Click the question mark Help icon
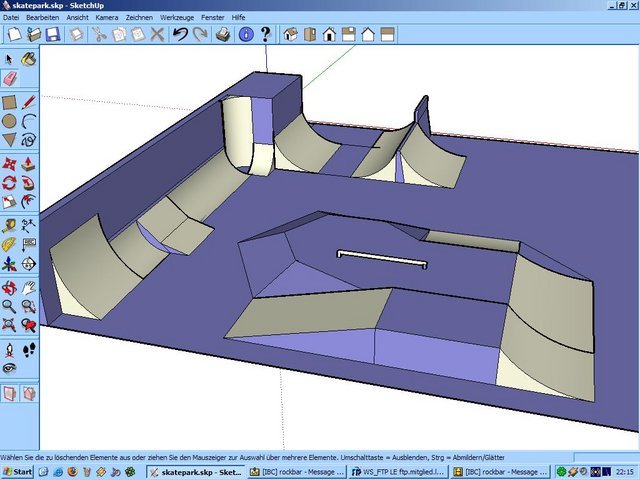The width and height of the screenshot is (640, 480). pyautogui.click(x=265, y=34)
